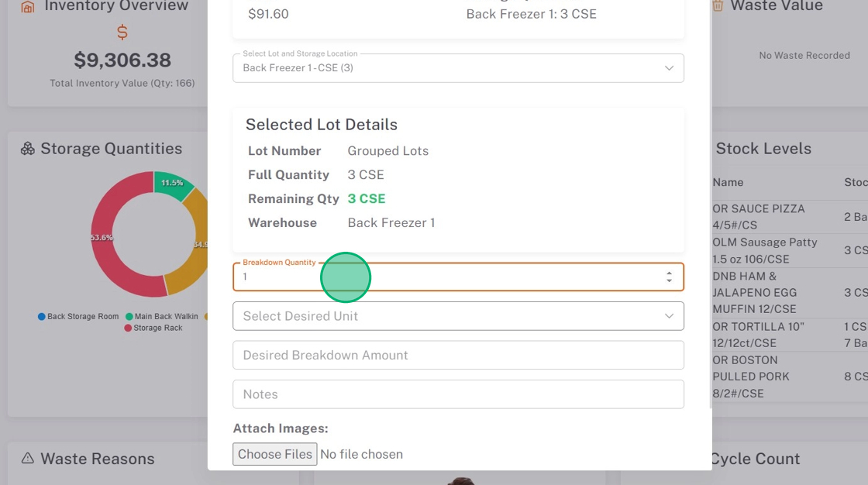The width and height of the screenshot is (868, 485).
Task: Click the Waste Value trash icon
Action: 718,6
